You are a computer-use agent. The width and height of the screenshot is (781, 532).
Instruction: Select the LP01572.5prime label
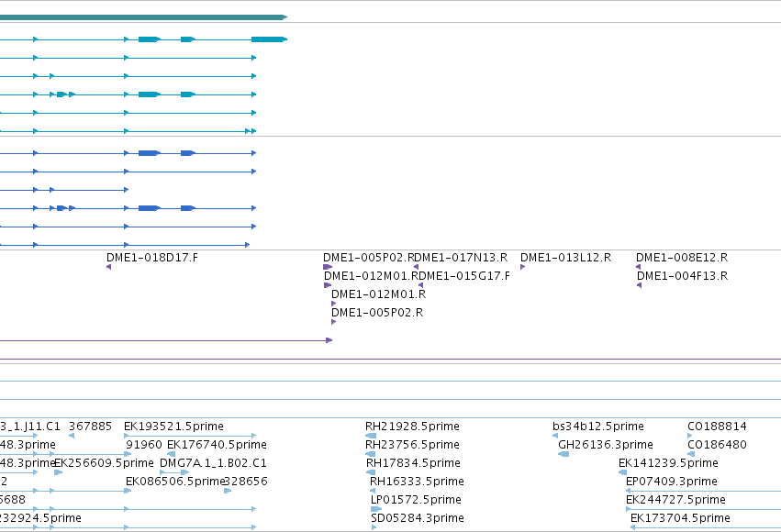[416, 500]
